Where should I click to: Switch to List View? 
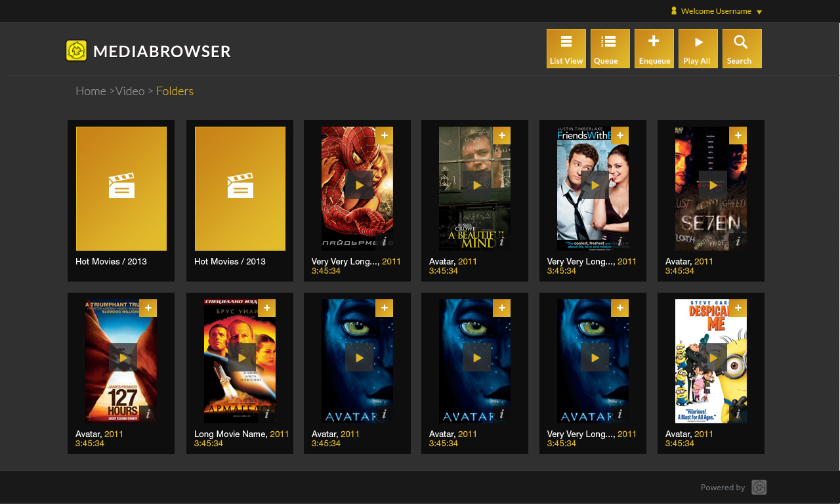point(566,49)
